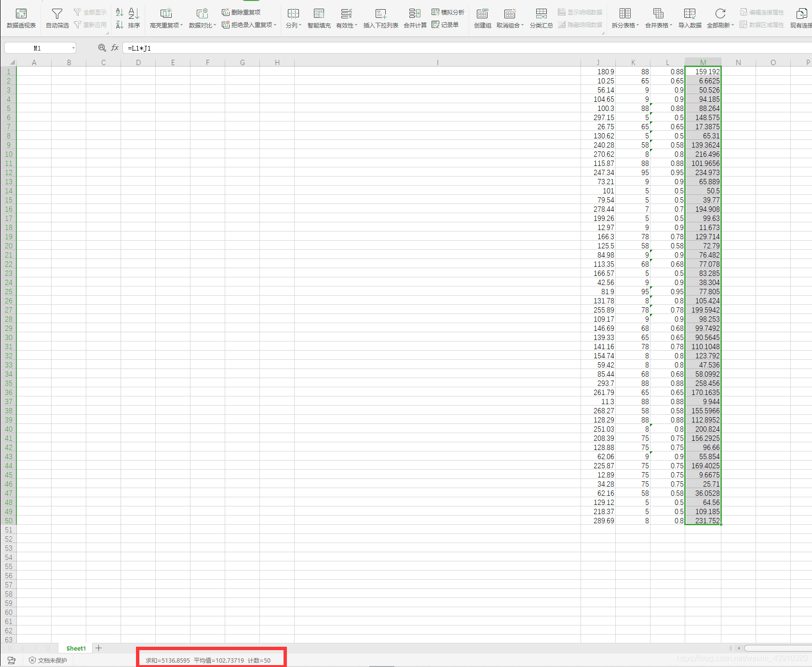Select the column J header
This screenshot has width=812, height=667.
click(x=598, y=62)
